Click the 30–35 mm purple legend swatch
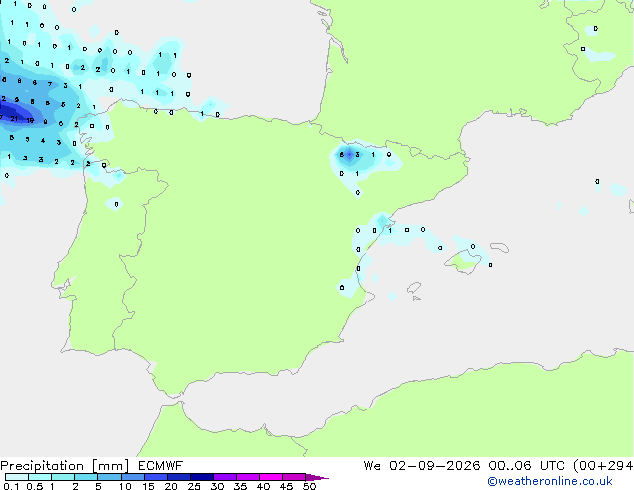Image resolution: width=634 pixels, height=490 pixels. point(225,477)
